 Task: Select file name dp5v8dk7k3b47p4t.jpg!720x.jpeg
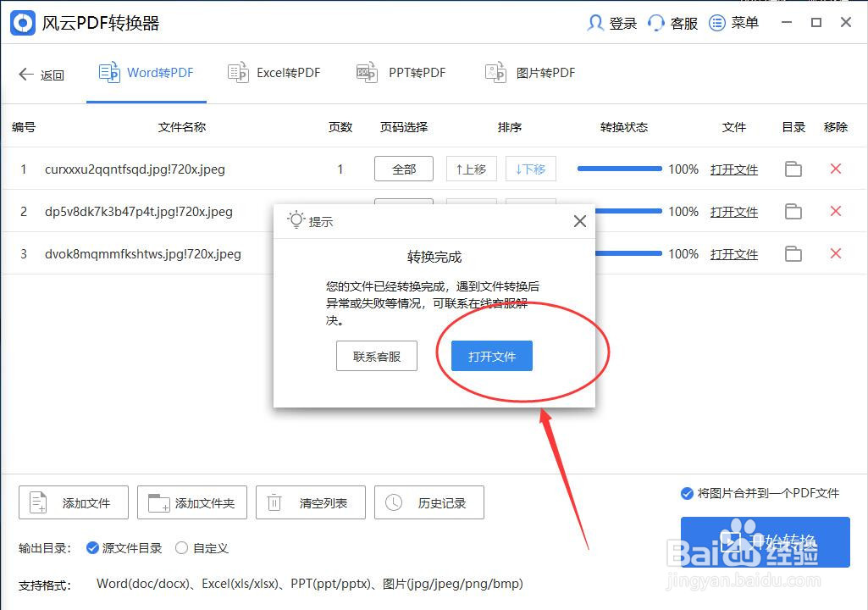tap(138, 211)
